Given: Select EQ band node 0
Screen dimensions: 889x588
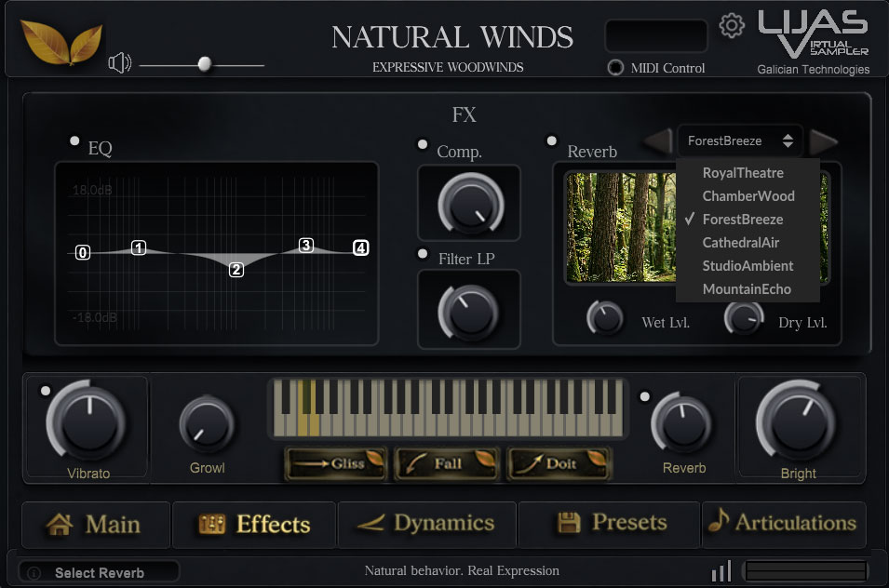Looking at the screenshot, I should coord(83,252).
